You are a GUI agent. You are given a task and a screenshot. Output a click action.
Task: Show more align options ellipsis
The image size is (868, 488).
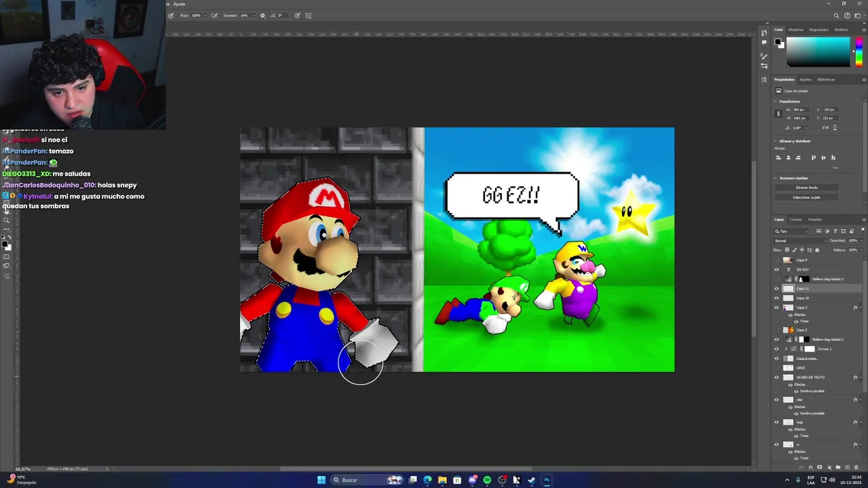coord(835,168)
